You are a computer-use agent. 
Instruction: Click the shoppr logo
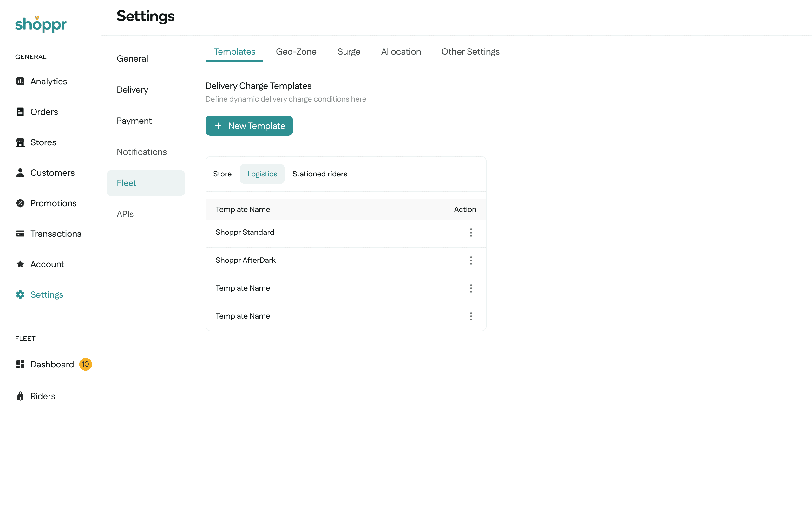(x=41, y=24)
